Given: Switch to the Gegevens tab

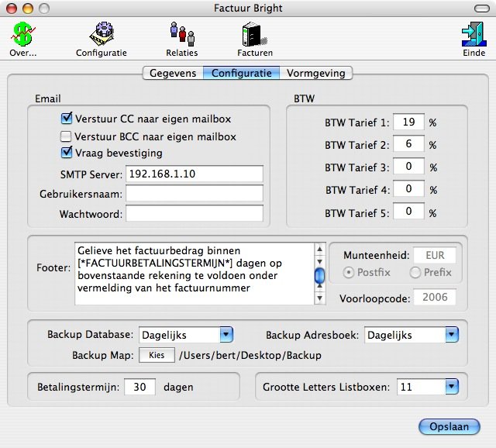Looking at the screenshot, I should (x=173, y=73).
